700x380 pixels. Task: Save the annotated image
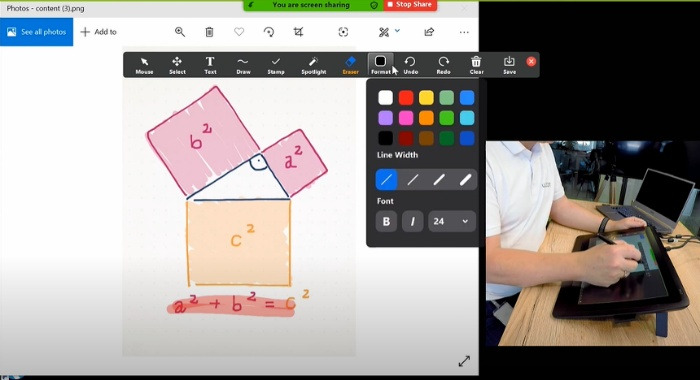click(509, 65)
